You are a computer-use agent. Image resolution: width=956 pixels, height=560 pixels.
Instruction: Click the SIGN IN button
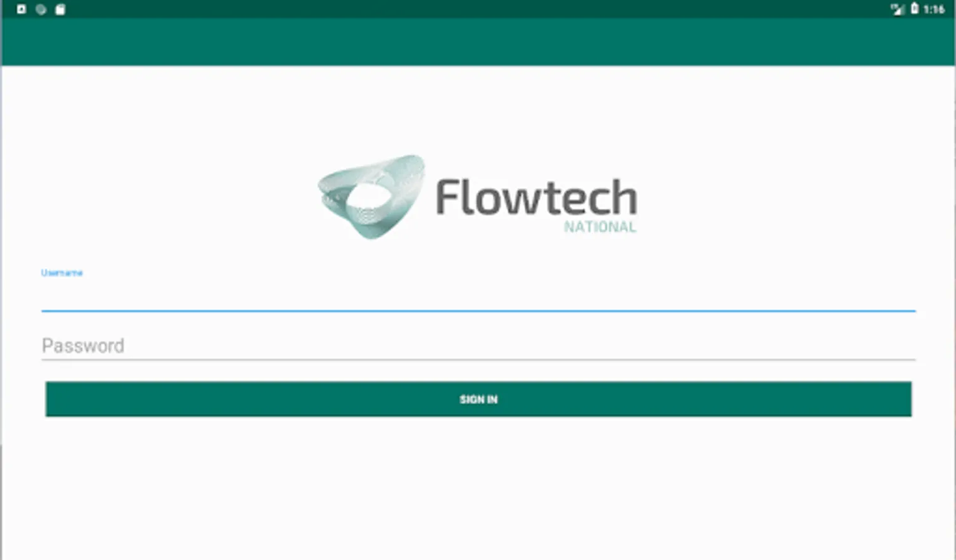[x=478, y=399]
